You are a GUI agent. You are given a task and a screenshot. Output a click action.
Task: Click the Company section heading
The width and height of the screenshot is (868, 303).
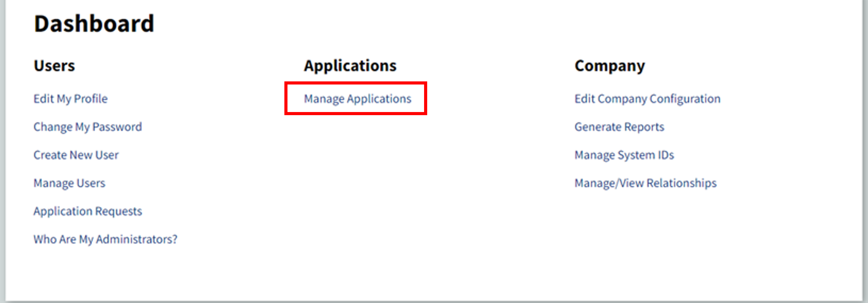[x=610, y=66]
